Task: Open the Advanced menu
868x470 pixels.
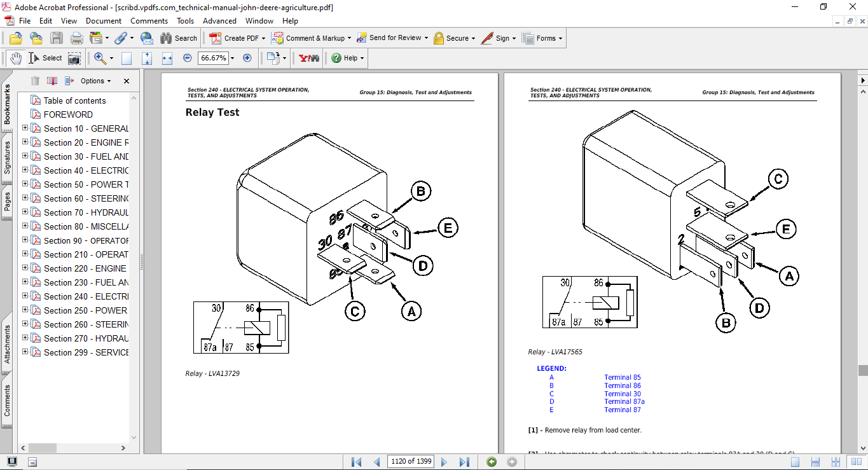Action: click(x=219, y=20)
